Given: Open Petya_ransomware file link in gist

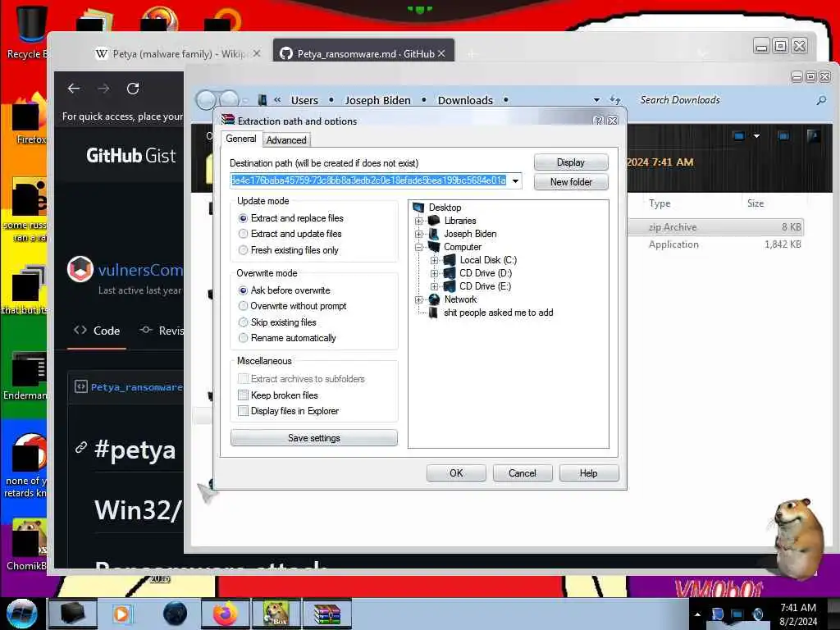Looking at the screenshot, I should [136, 387].
